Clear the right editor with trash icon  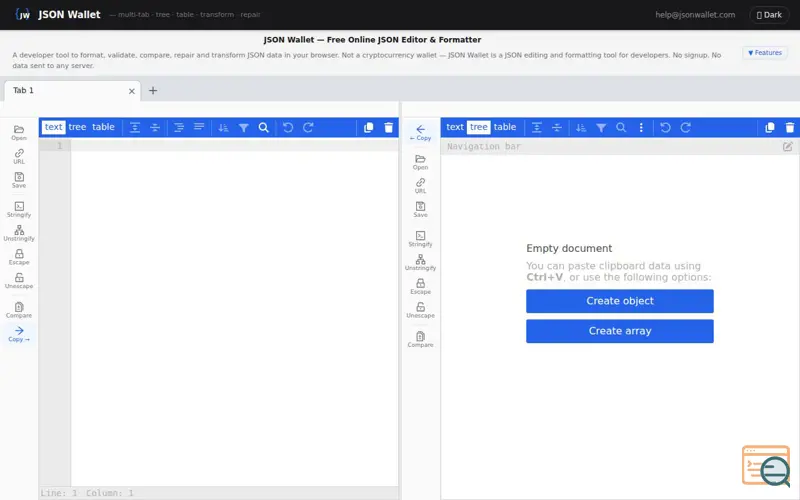click(790, 128)
